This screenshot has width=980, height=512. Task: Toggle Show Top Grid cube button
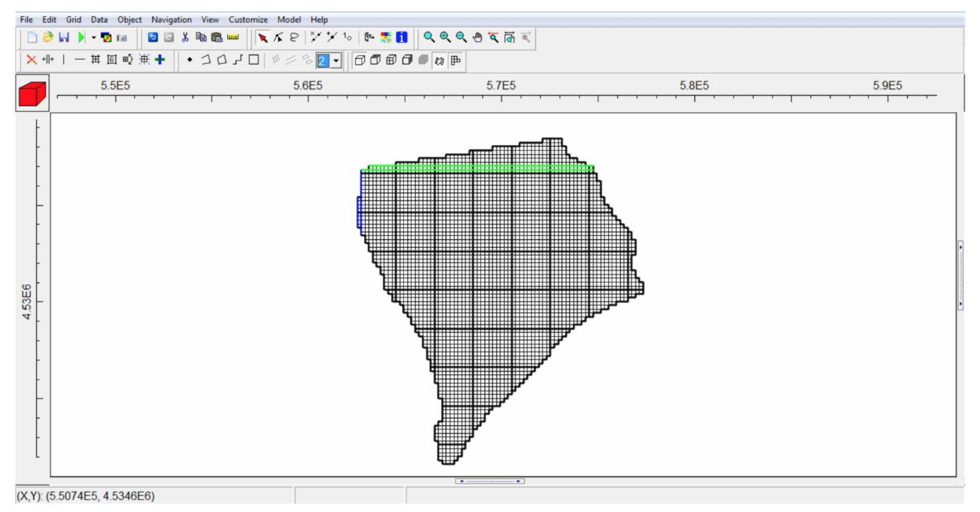pyautogui.click(x=376, y=60)
